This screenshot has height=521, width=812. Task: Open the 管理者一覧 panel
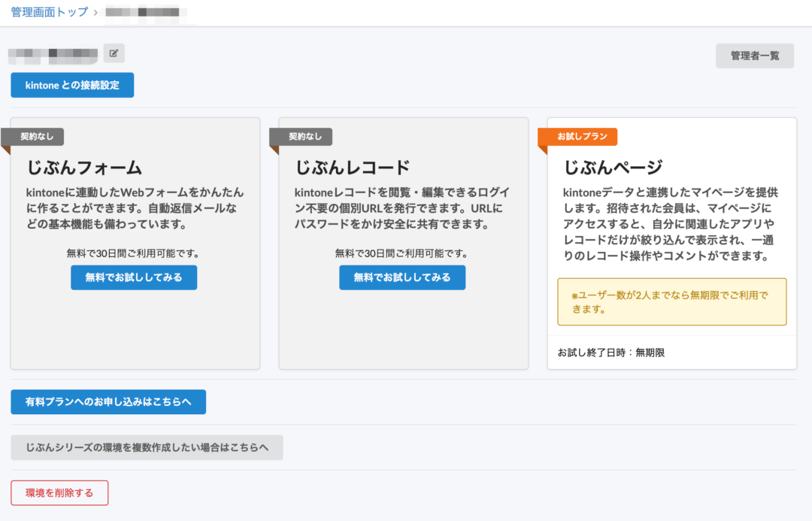pos(754,56)
